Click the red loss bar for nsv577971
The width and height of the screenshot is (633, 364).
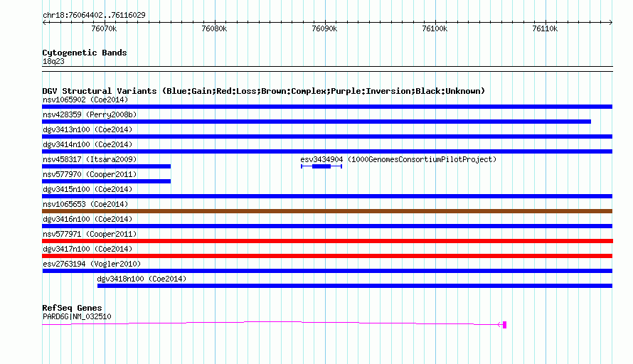click(x=327, y=241)
